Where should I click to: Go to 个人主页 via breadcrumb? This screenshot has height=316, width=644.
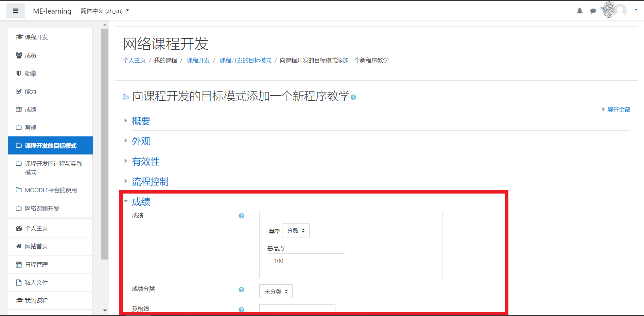pos(134,60)
